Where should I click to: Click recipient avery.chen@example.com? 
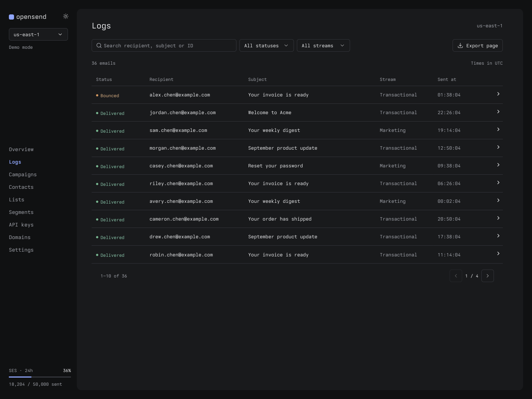pyautogui.click(x=181, y=201)
